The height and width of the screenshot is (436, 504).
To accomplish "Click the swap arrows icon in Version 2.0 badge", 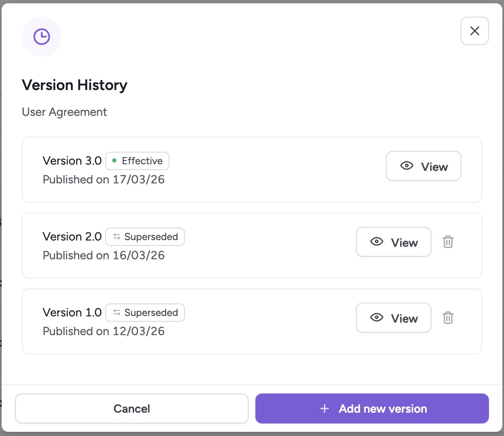I will [116, 236].
